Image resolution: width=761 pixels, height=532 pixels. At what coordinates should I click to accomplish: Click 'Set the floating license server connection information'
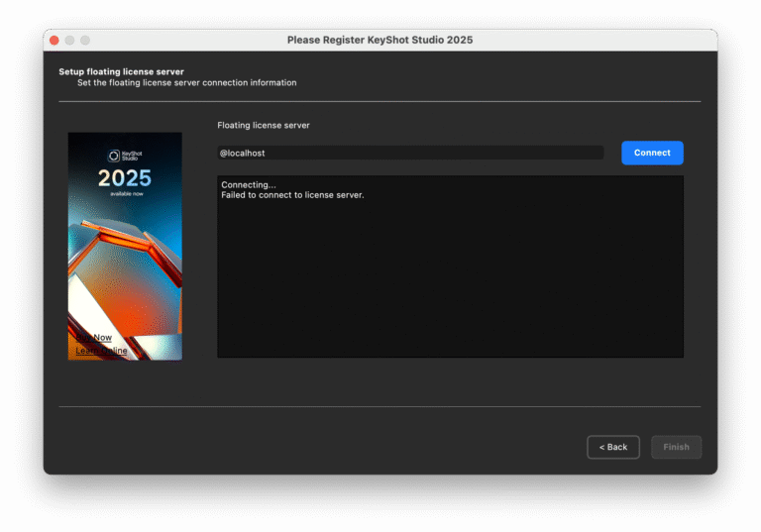[x=187, y=83]
